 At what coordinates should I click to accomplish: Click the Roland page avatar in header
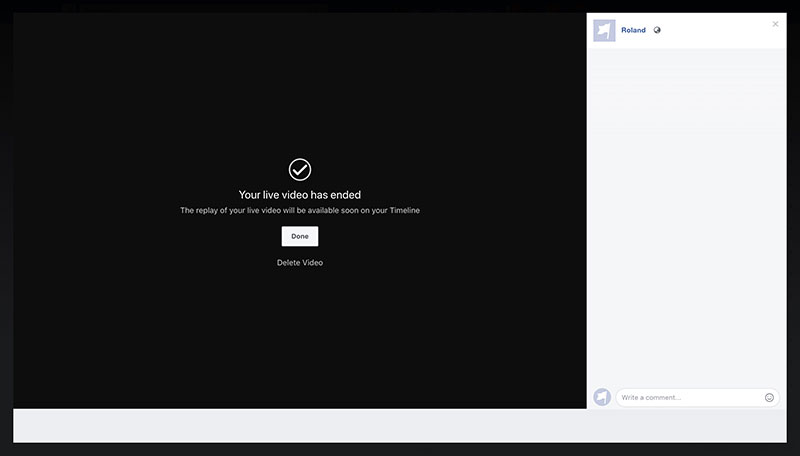[x=604, y=31]
